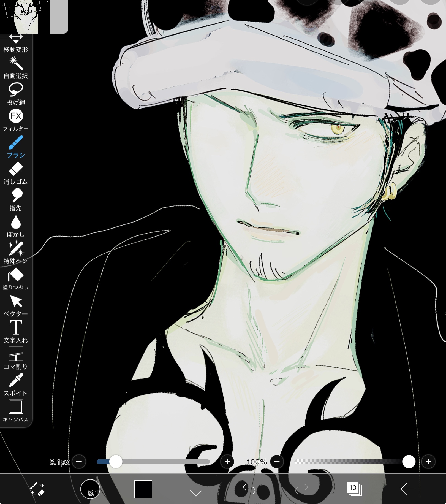Select the 自動選択 magic wand tool
The image size is (446, 504).
(16, 67)
